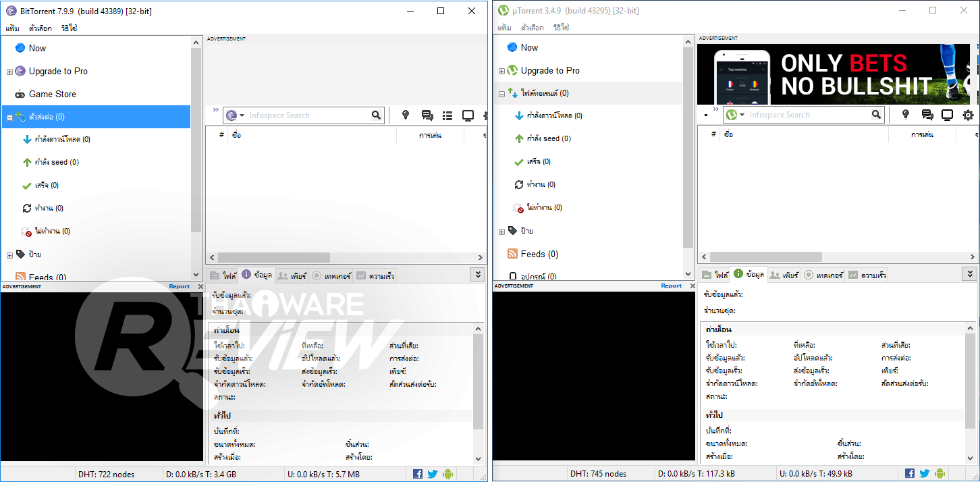Click the list view icon in BitTorrent toolbar
980x482 pixels.
click(447, 115)
